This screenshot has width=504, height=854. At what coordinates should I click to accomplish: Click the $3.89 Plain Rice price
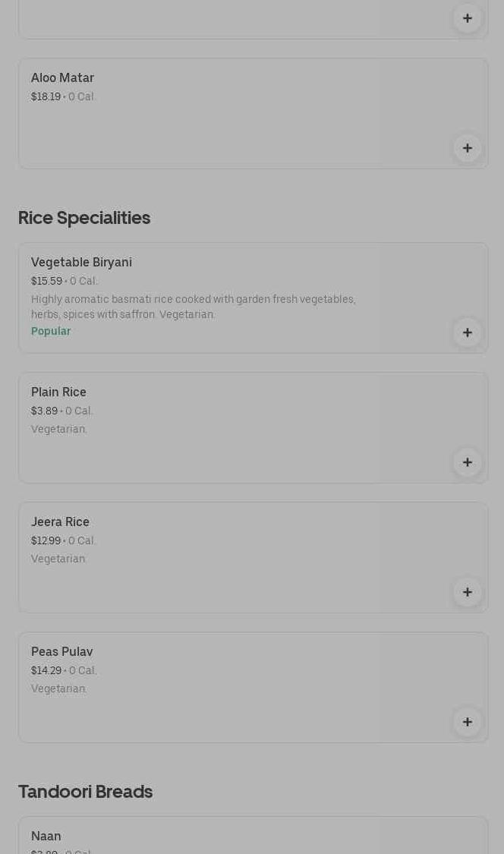pyautogui.click(x=44, y=411)
